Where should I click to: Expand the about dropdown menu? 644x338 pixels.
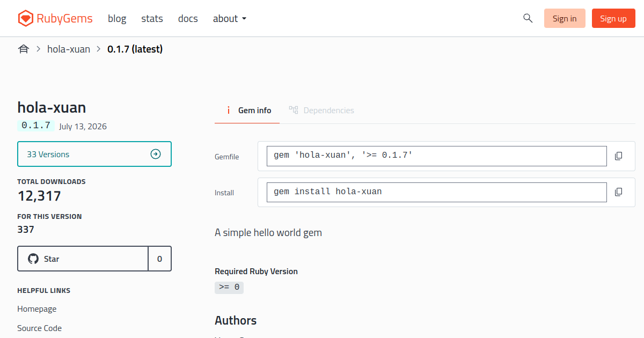(230, 19)
